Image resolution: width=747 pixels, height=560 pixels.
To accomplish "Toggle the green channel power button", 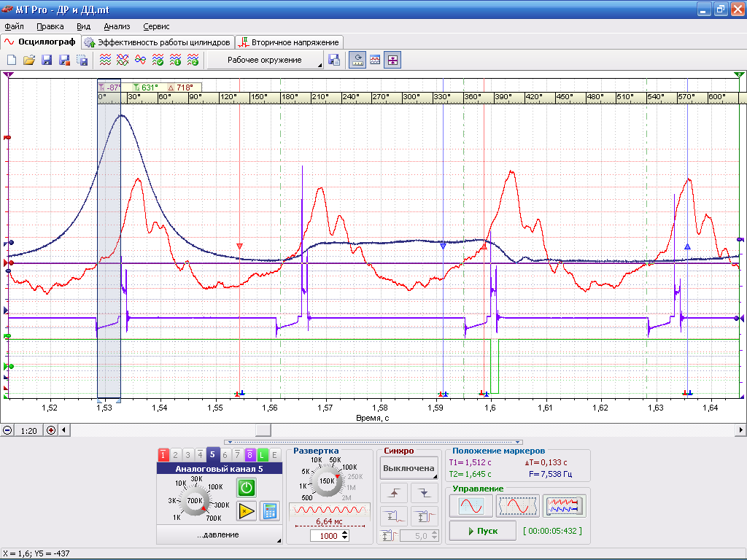I will (x=247, y=488).
